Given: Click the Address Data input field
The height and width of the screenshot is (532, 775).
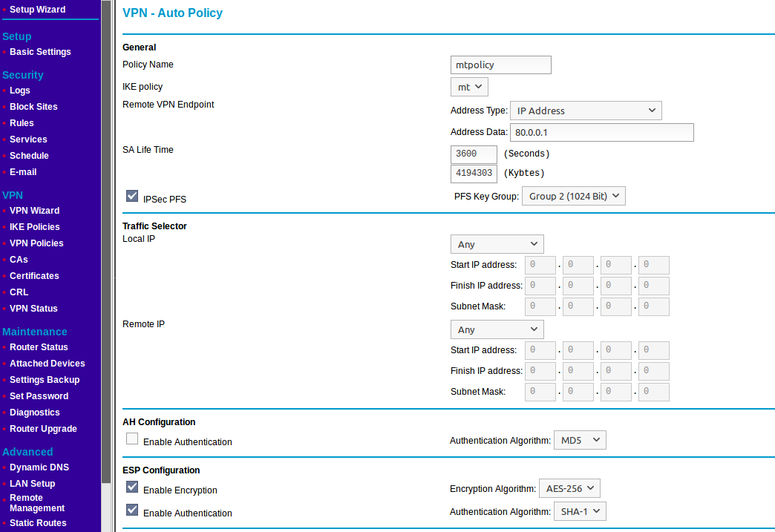Looking at the screenshot, I should (x=601, y=132).
